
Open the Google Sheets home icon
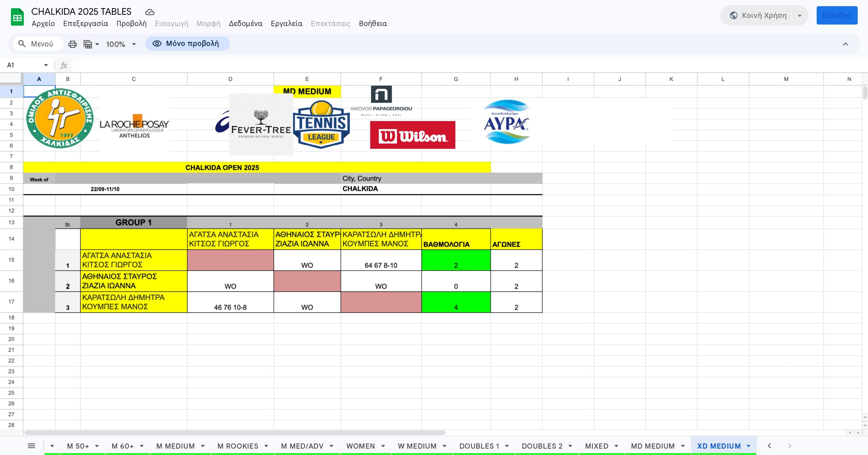[x=17, y=17]
